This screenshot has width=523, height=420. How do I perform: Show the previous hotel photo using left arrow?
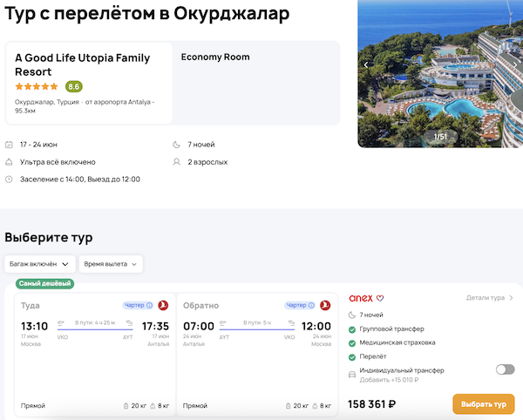coord(366,64)
